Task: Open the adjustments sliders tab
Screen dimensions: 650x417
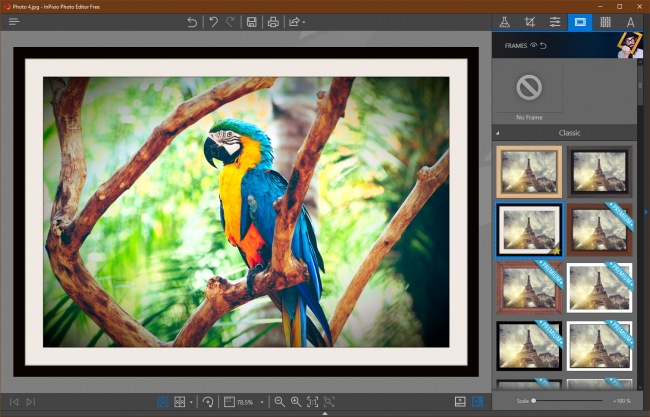Action: [555, 22]
